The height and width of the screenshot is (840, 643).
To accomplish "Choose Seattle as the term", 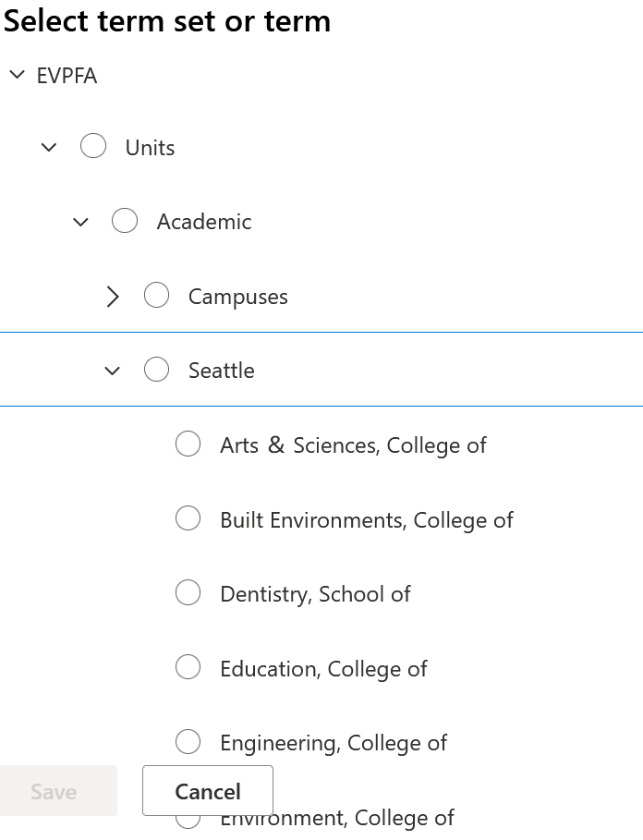I will click(x=157, y=369).
